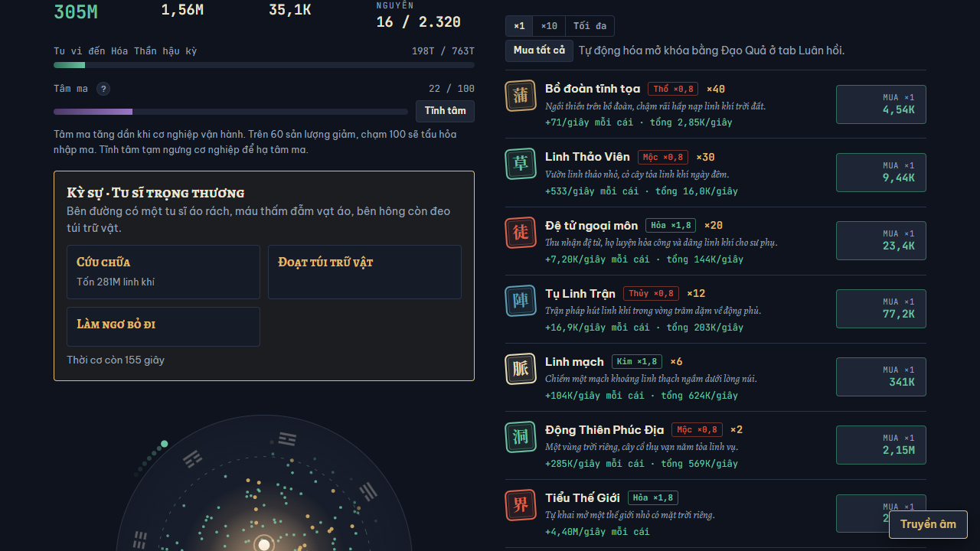This screenshot has height=551, width=980.
Task: Click the glowing center of the cultivation orb
Action: pyautogui.click(x=264, y=544)
